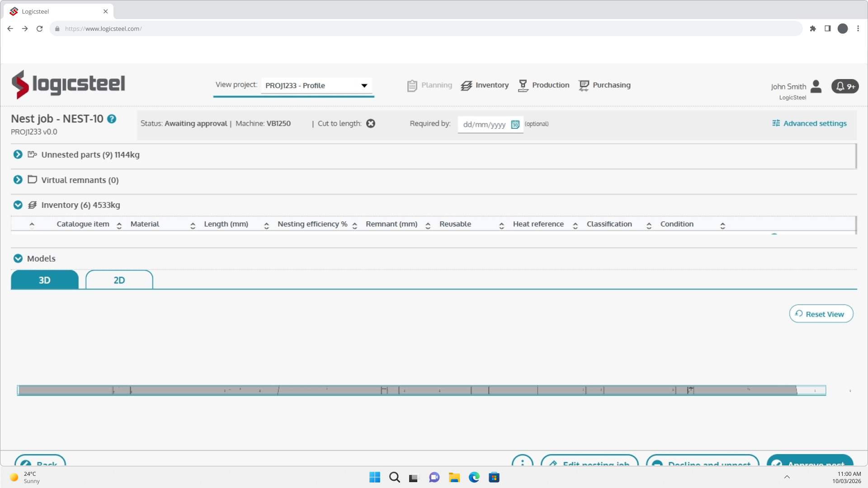
Task: Collapse the Models section
Action: coord(18,258)
